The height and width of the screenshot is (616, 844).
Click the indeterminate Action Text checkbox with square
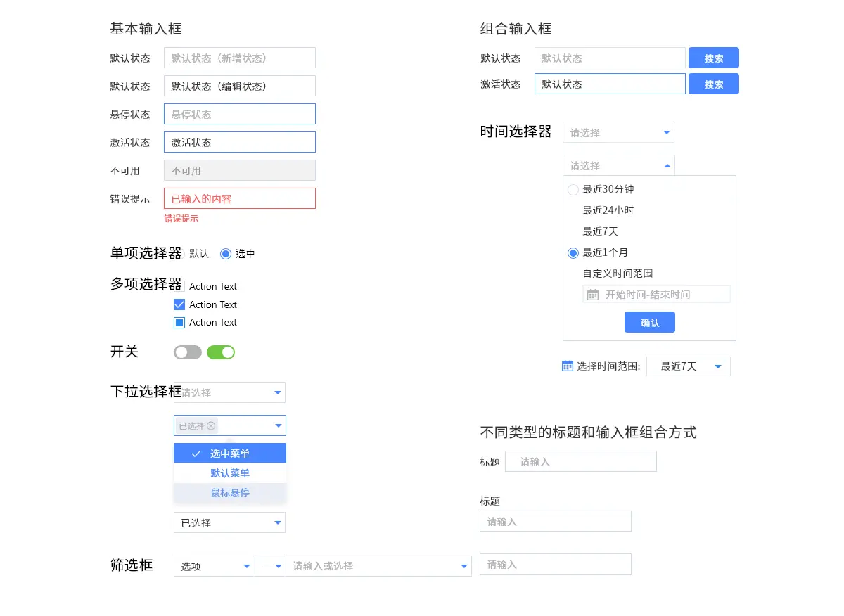click(179, 323)
